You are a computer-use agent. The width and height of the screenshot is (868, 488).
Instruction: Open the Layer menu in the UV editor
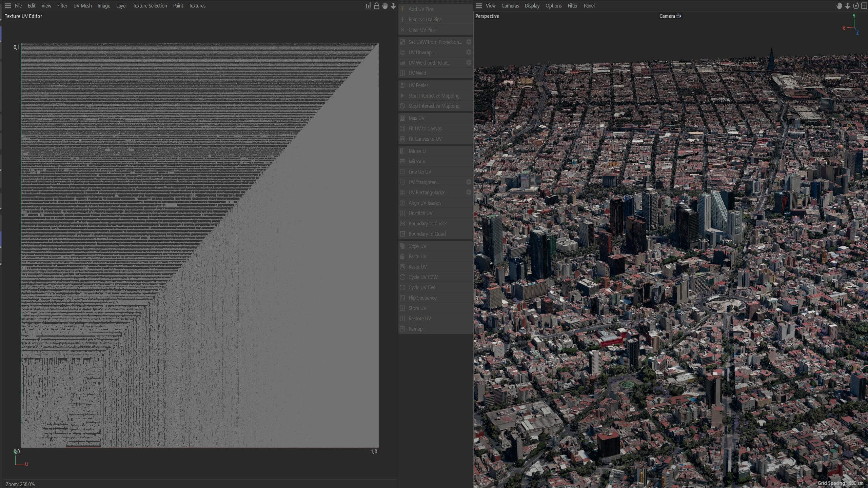point(121,6)
